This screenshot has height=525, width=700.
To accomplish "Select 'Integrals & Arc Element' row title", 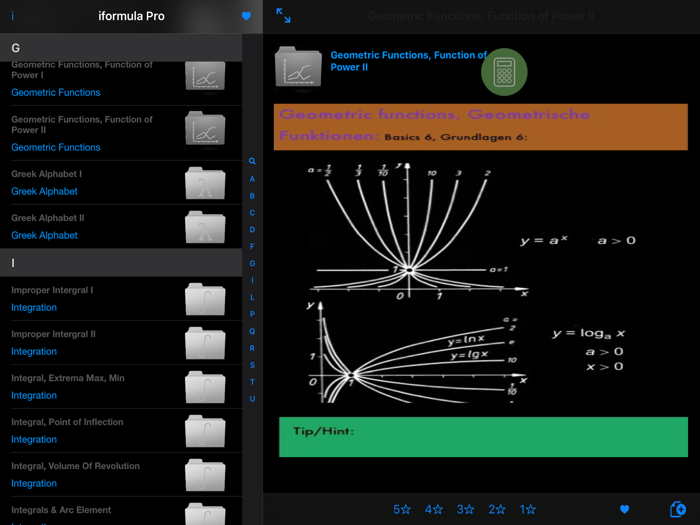I will 61,510.
